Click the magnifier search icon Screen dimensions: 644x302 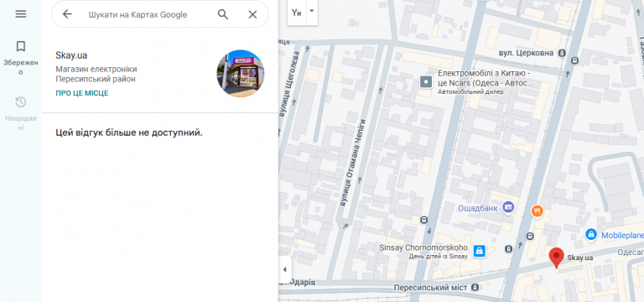222,15
